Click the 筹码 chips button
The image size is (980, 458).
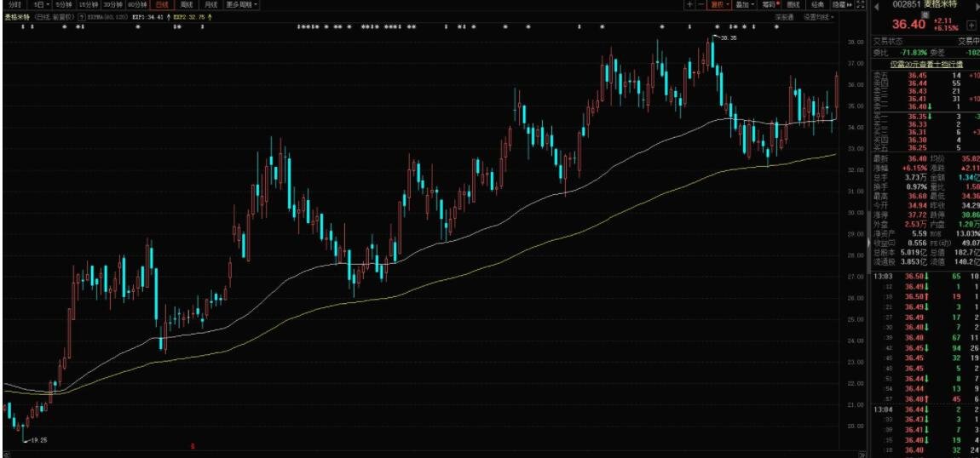pyautogui.click(x=770, y=4)
